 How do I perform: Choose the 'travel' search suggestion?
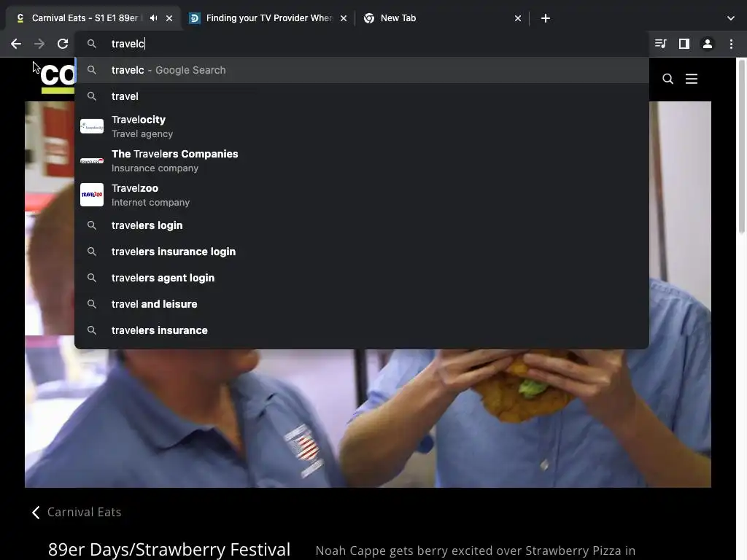(362, 96)
